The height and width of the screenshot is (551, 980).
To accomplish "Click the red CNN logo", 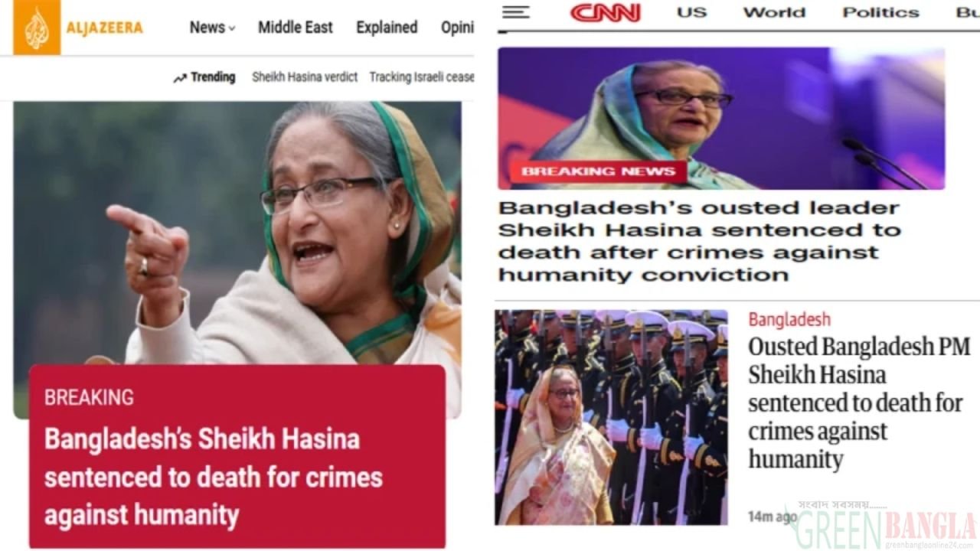I will tap(605, 12).
